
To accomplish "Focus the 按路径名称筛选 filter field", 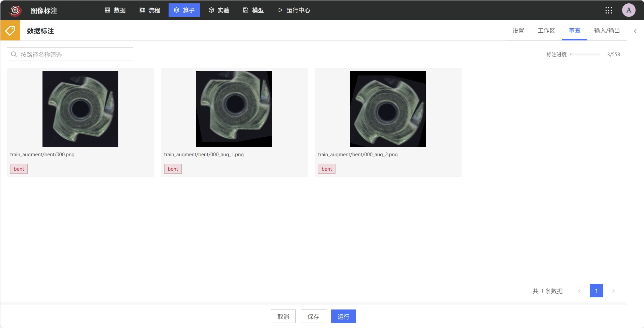I will pos(70,54).
